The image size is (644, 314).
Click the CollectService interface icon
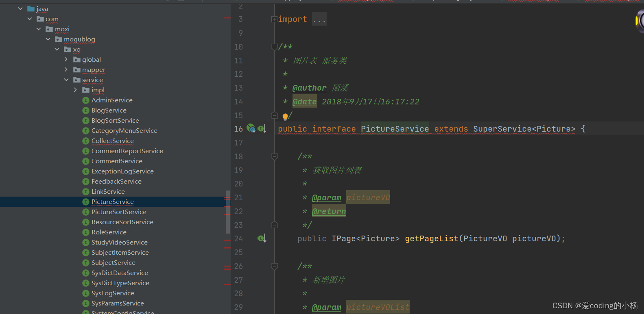[86, 141]
